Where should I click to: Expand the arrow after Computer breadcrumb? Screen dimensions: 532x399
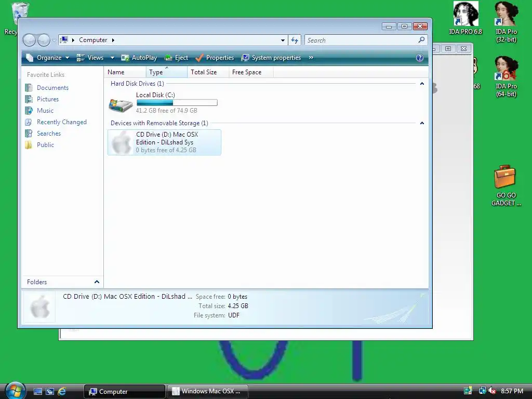(x=113, y=40)
